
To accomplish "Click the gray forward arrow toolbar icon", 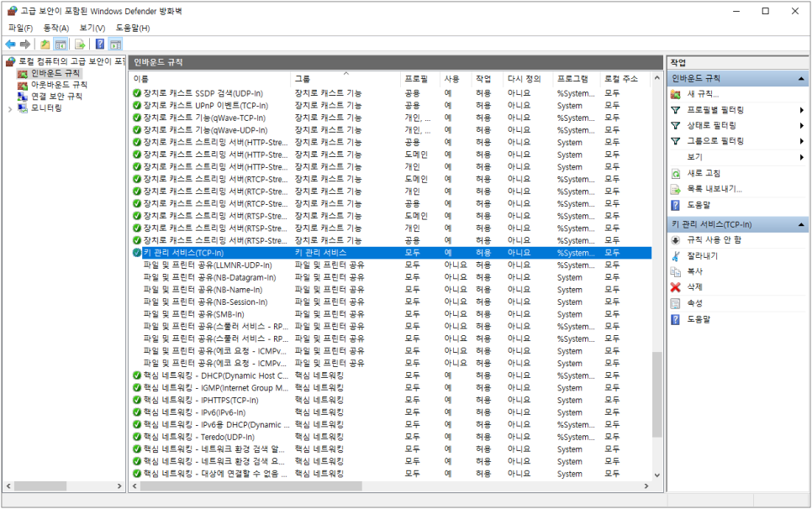I will 25,45.
